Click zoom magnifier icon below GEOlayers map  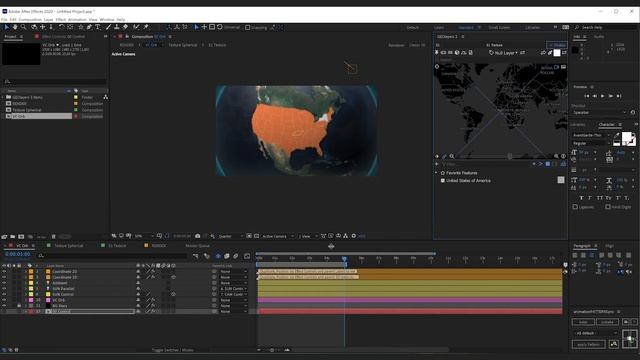click(x=452, y=156)
